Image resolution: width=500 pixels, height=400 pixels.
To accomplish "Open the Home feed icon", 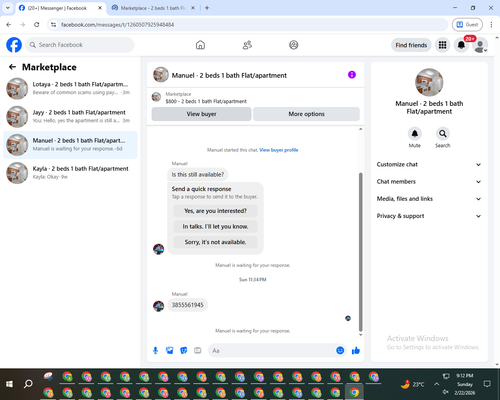I will (x=200, y=45).
